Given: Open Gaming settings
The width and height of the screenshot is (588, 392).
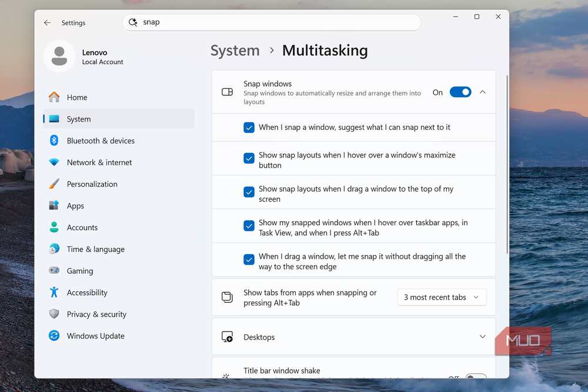Looking at the screenshot, I should point(119,270).
